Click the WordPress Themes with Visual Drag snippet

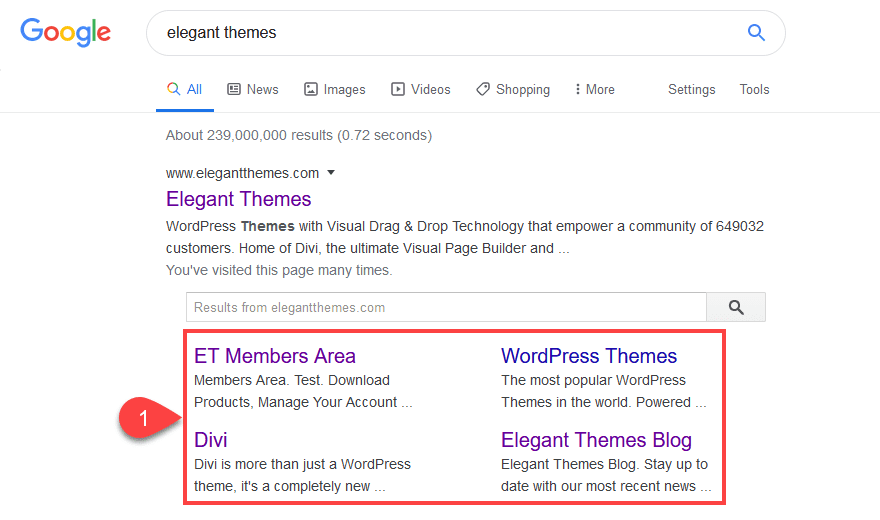[465, 237]
